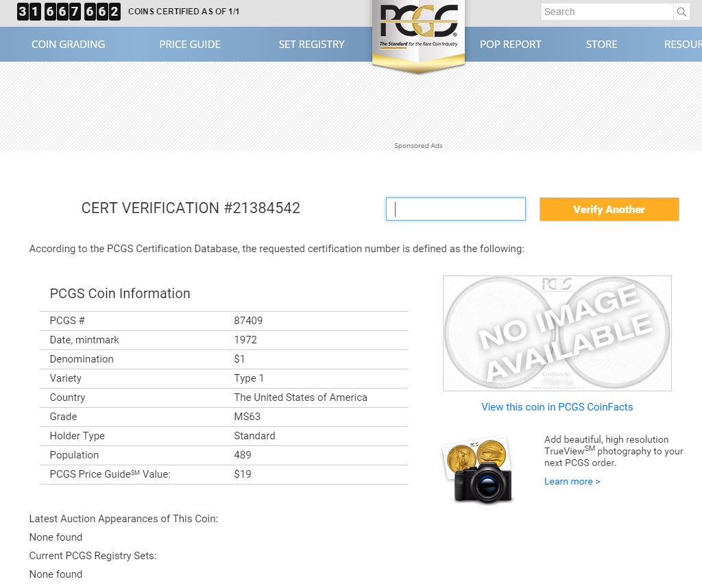Open the Price Guide menu
This screenshot has height=588, width=702.
click(x=190, y=45)
